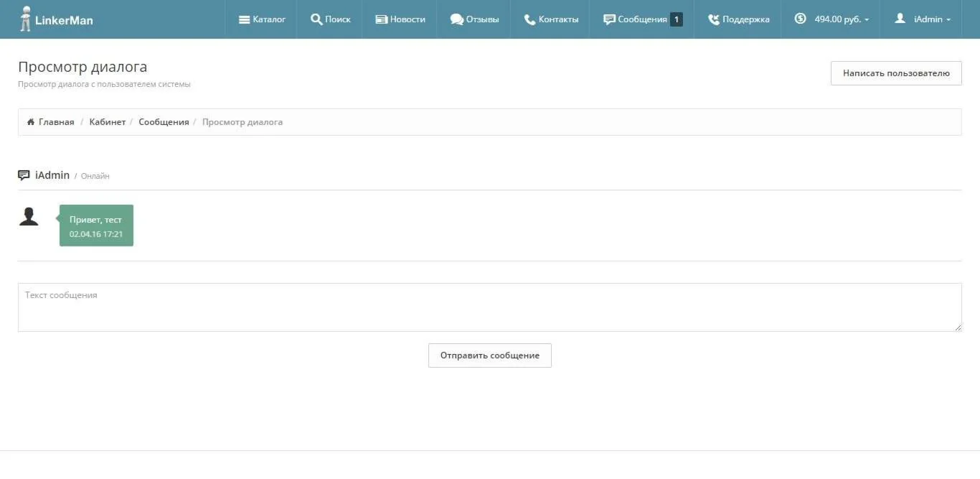Click the home icon in breadcrumbs
This screenshot has height=479, width=980.
coord(31,122)
